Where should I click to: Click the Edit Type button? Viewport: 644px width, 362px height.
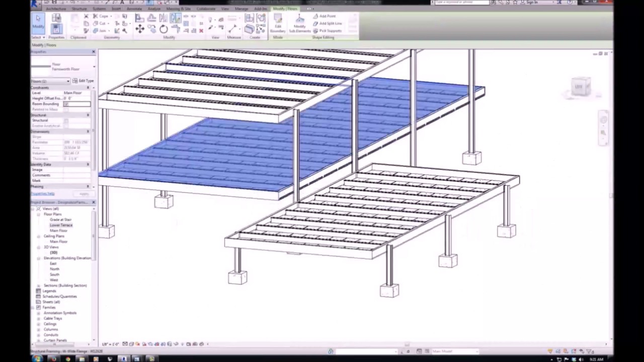click(x=84, y=81)
